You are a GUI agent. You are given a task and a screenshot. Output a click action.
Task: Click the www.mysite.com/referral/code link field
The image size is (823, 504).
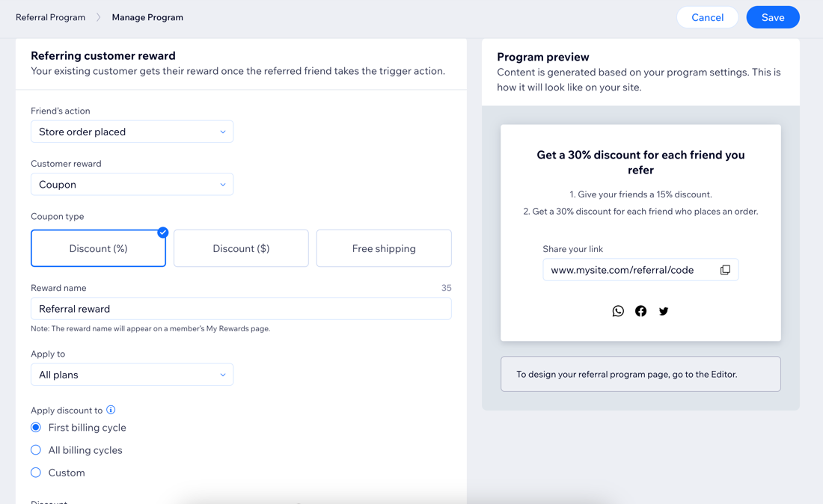(640, 269)
